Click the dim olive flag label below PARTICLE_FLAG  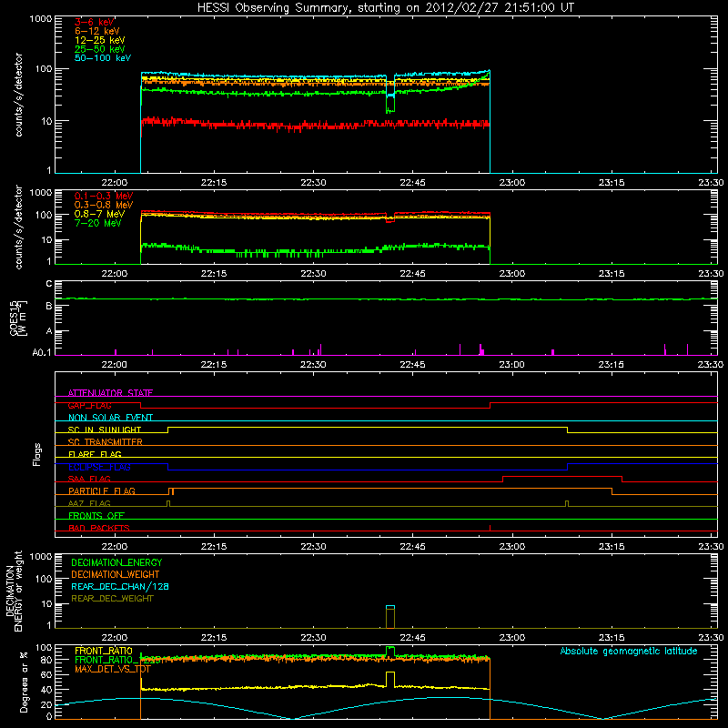(x=89, y=503)
